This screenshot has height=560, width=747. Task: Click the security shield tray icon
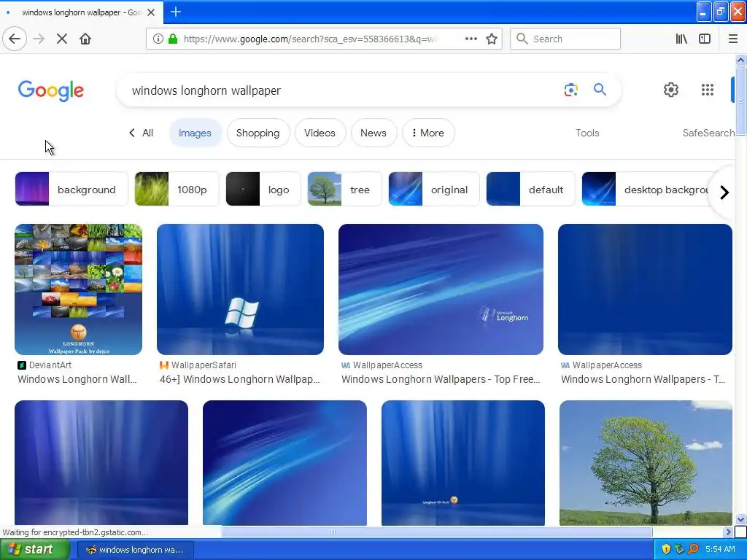click(x=666, y=550)
